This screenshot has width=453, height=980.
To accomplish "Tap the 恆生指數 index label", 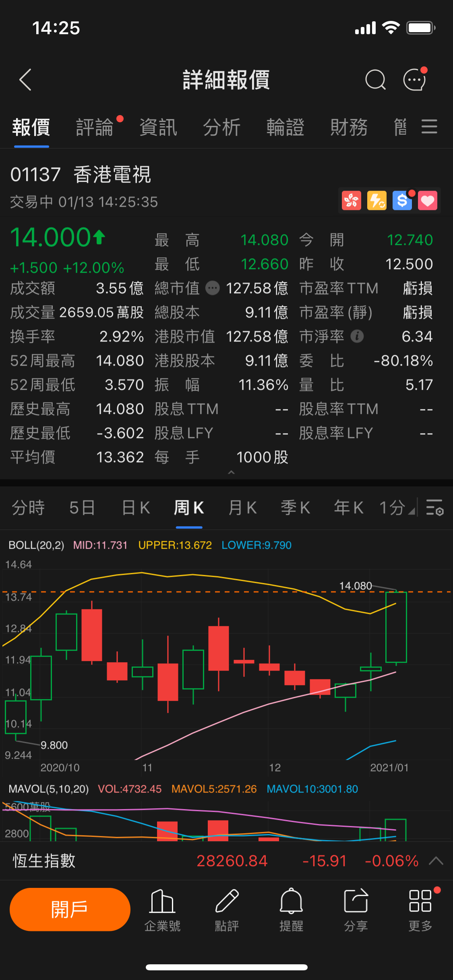I will click(x=44, y=861).
